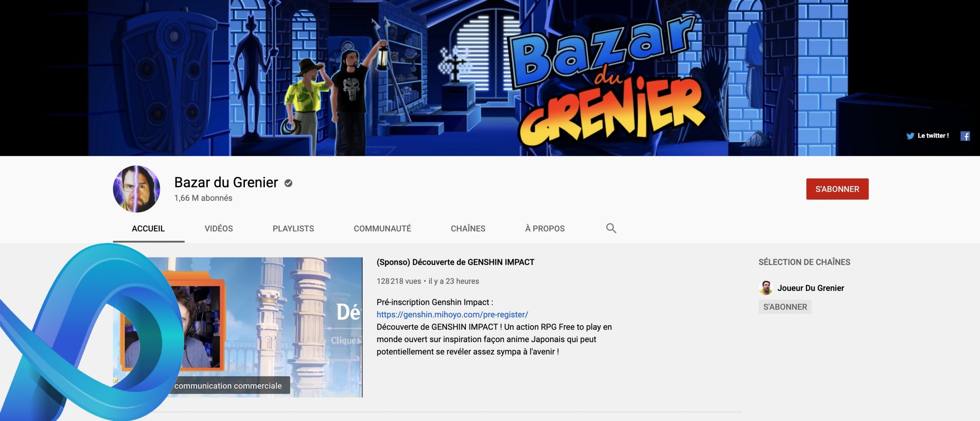Click the Joueur Du Grenier avatar

pos(765,288)
